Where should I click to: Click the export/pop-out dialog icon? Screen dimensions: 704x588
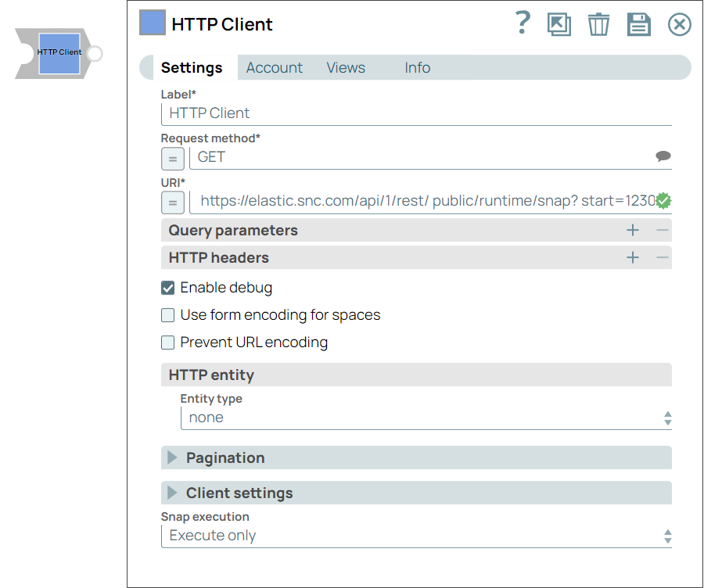[559, 24]
